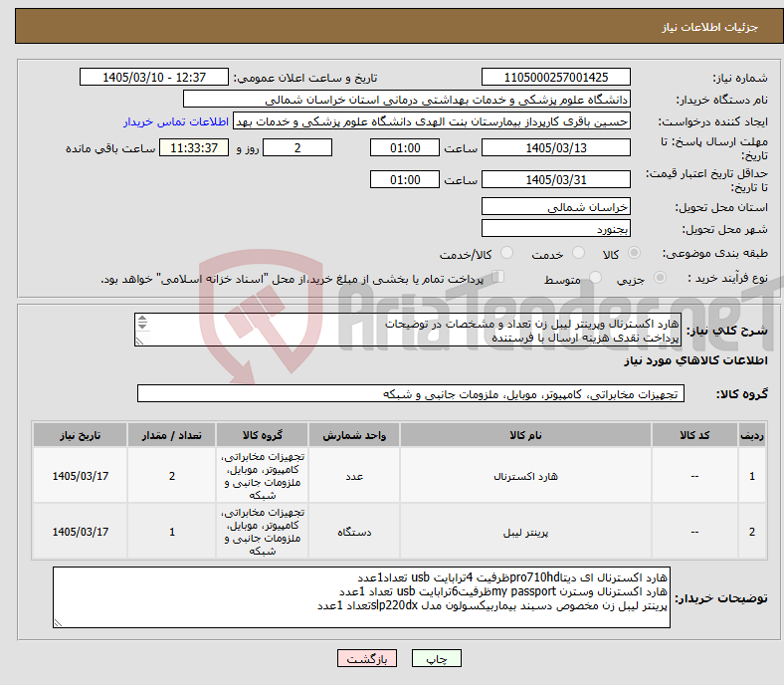Select the متوسط purchase type radio
Image resolution: width=784 pixels, height=685 pixels.
(x=595, y=277)
